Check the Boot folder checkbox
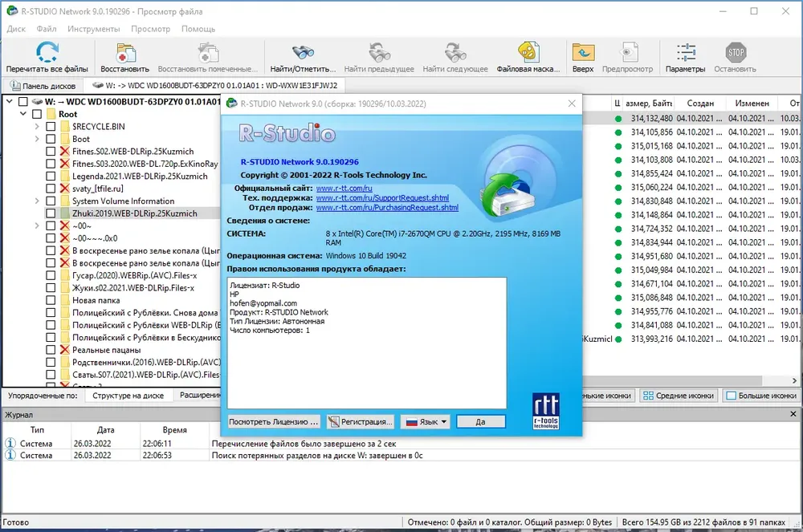 (51, 139)
